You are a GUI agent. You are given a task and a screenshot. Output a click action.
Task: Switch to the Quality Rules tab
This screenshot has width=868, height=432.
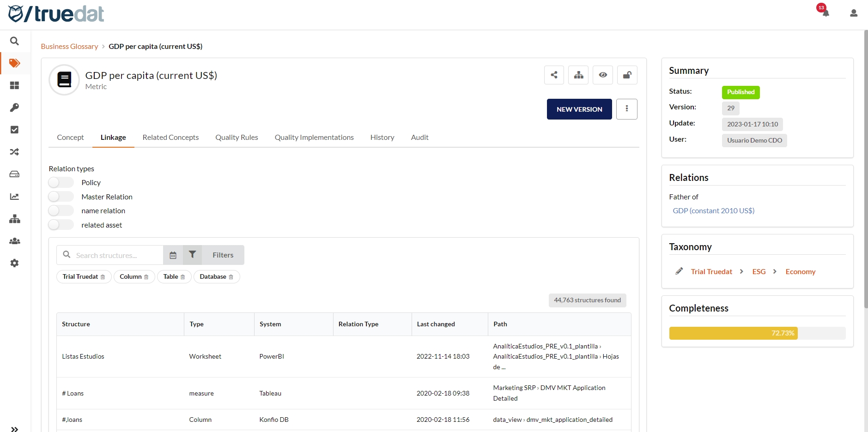(x=237, y=138)
